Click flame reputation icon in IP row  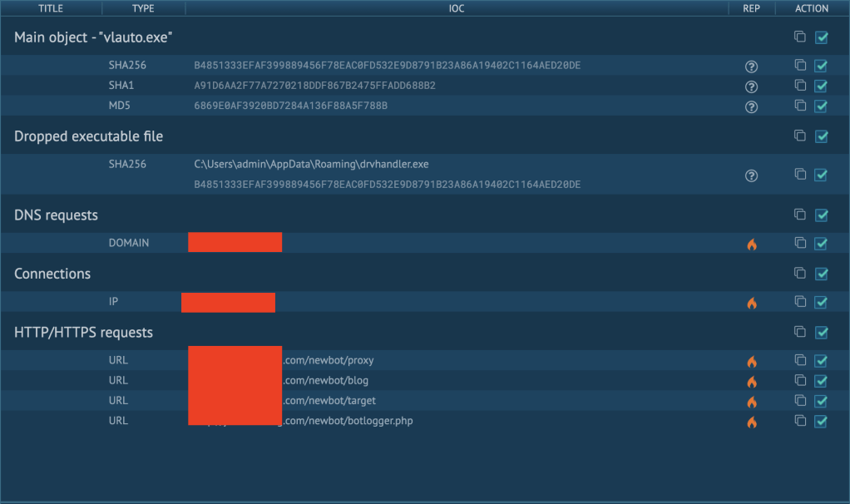pyautogui.click(x=752, y=304)
